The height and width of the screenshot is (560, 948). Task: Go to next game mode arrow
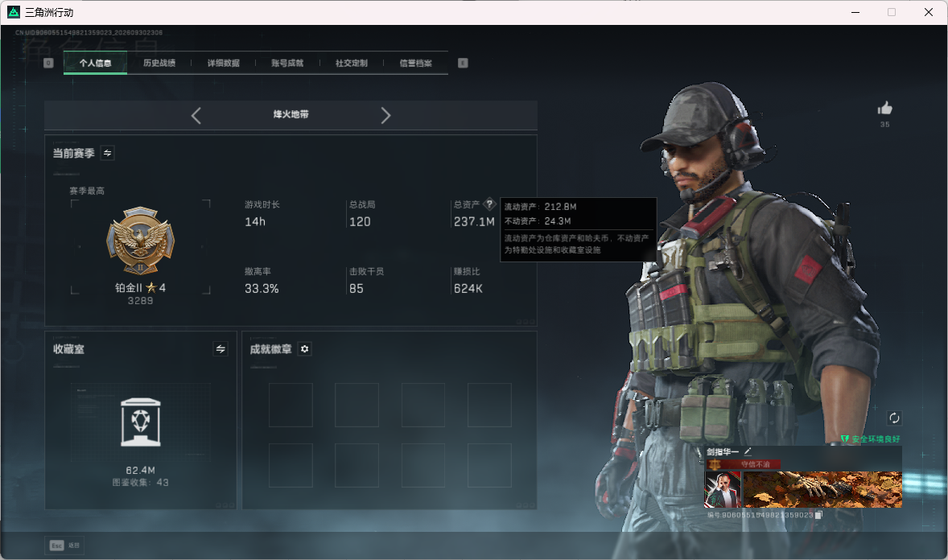coord(385,116)
